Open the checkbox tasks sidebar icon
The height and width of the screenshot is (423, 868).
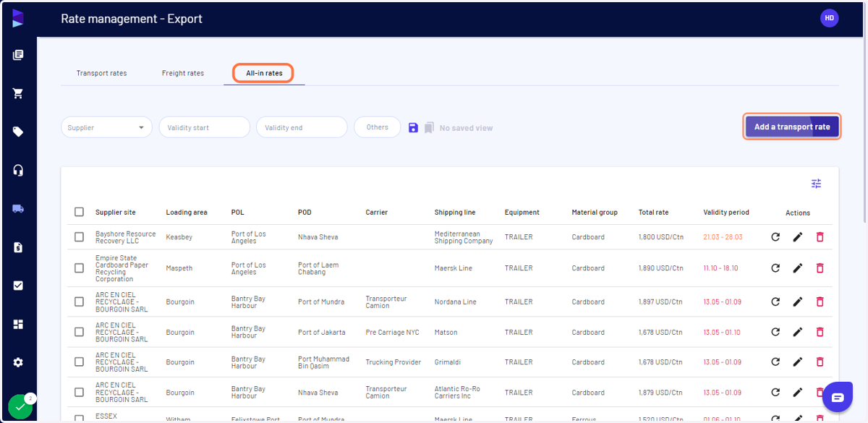pos(18,286)
